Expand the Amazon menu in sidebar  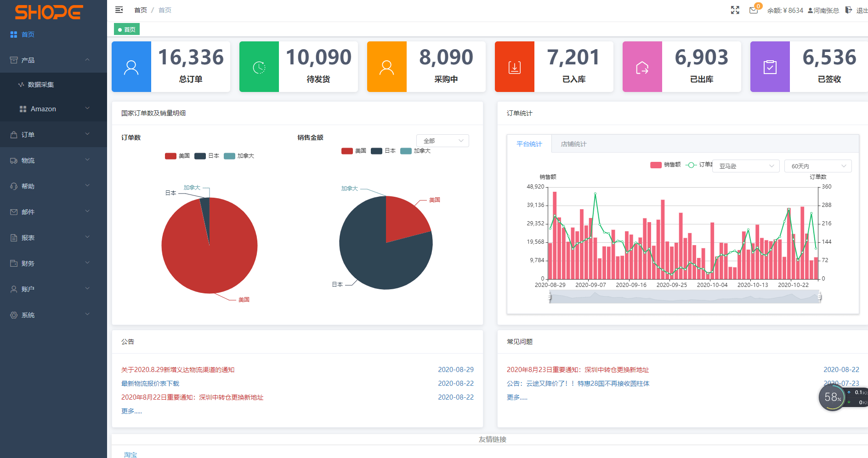tap(44, 109)
